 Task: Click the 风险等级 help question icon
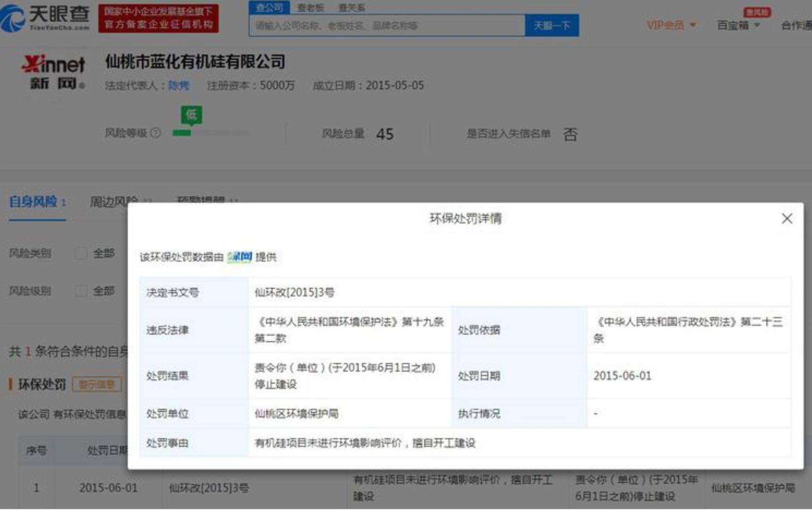tap(155, 133)
